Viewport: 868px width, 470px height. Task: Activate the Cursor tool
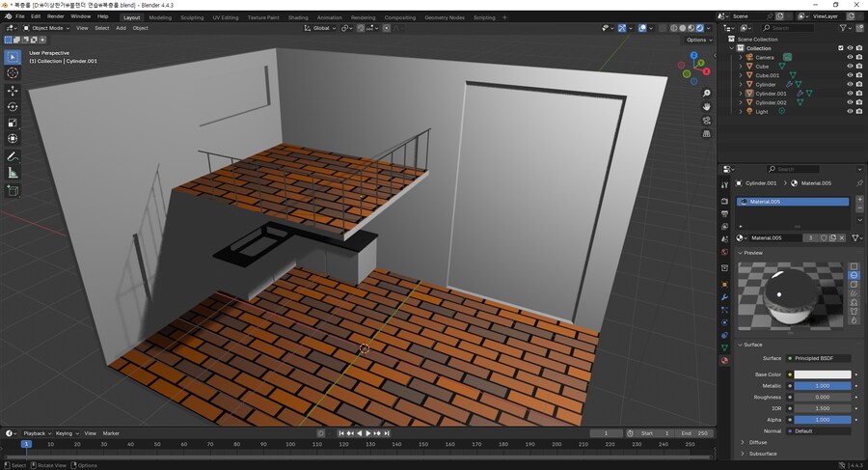[x=13, y=73]
